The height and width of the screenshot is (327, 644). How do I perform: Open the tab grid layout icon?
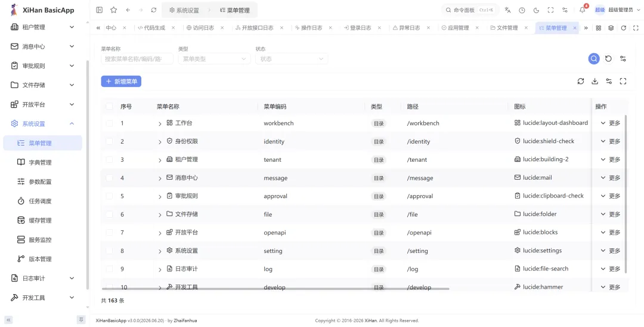pos(599,28)
